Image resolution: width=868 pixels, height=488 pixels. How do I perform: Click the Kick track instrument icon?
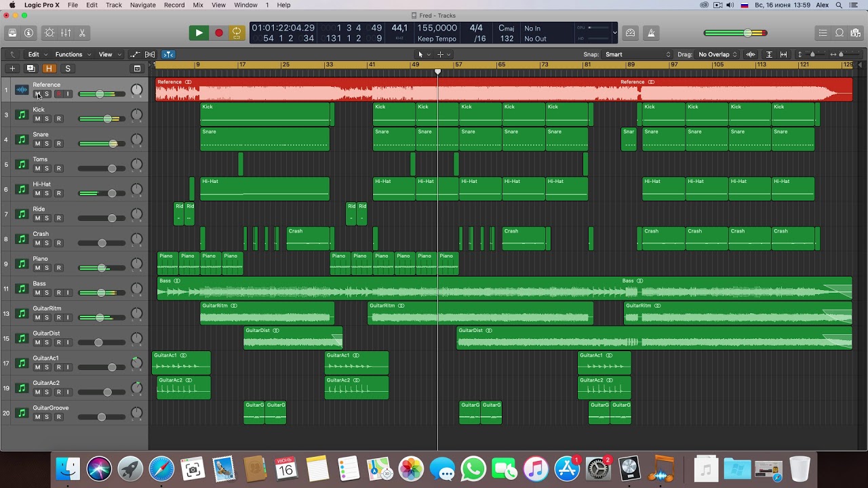22,115
